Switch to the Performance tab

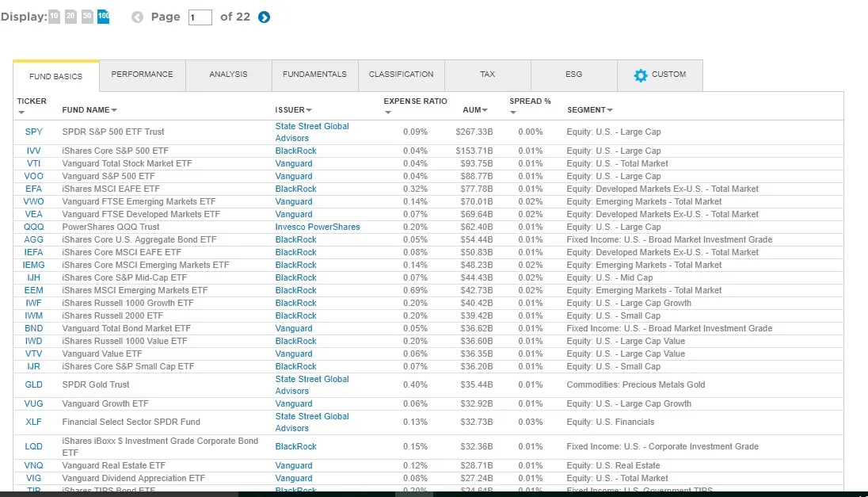click(x=143, y=75)
